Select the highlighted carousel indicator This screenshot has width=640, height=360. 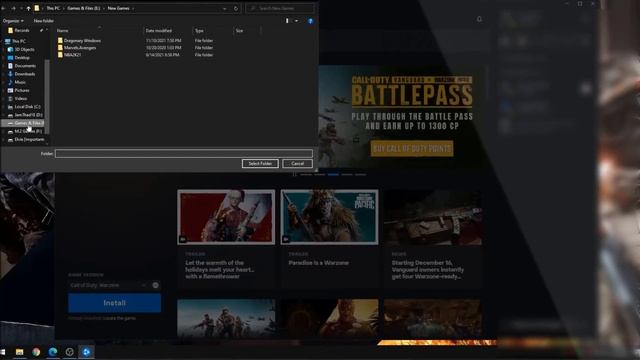click(x=333, y=174)
